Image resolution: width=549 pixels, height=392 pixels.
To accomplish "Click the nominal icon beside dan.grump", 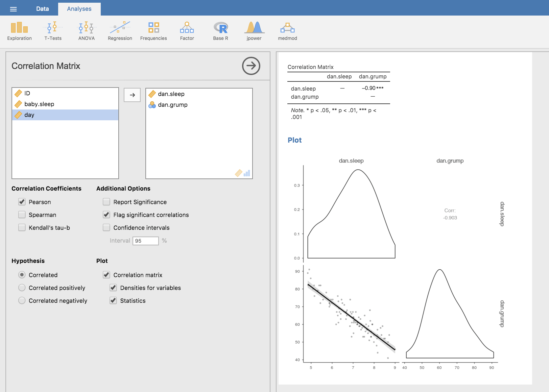I will pos(152,105).
